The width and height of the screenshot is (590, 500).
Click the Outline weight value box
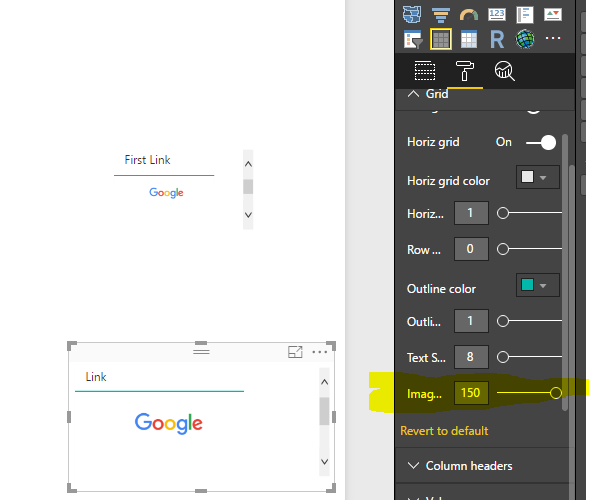point(471,321)
